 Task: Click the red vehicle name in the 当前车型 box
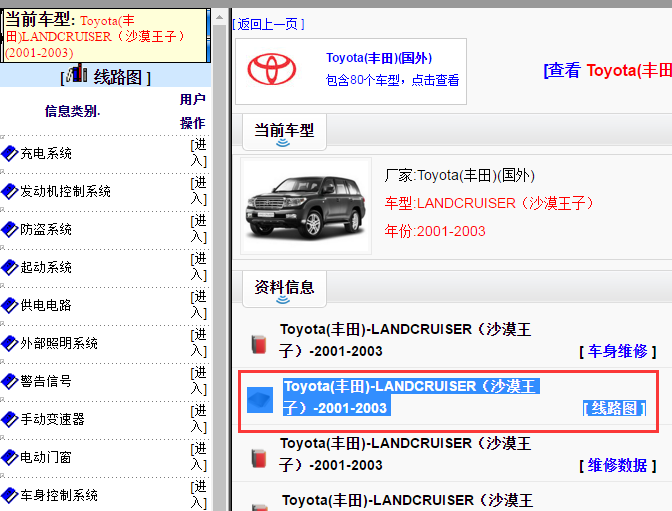95,37
